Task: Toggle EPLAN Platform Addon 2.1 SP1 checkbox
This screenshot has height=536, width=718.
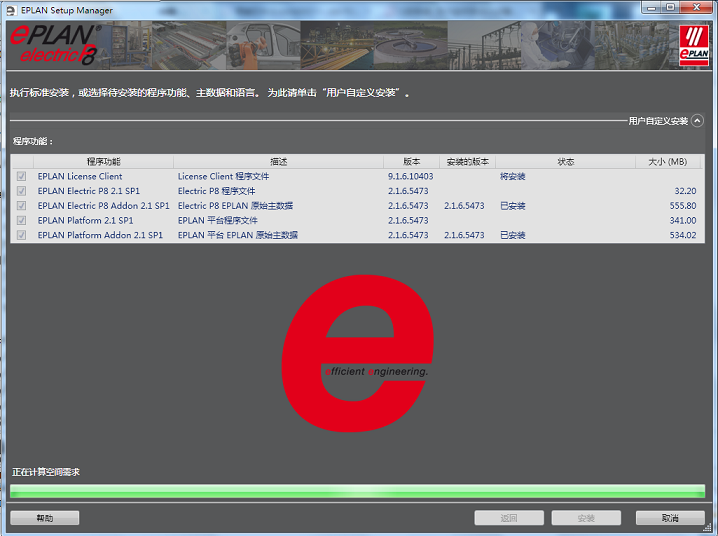Action: 21,236
